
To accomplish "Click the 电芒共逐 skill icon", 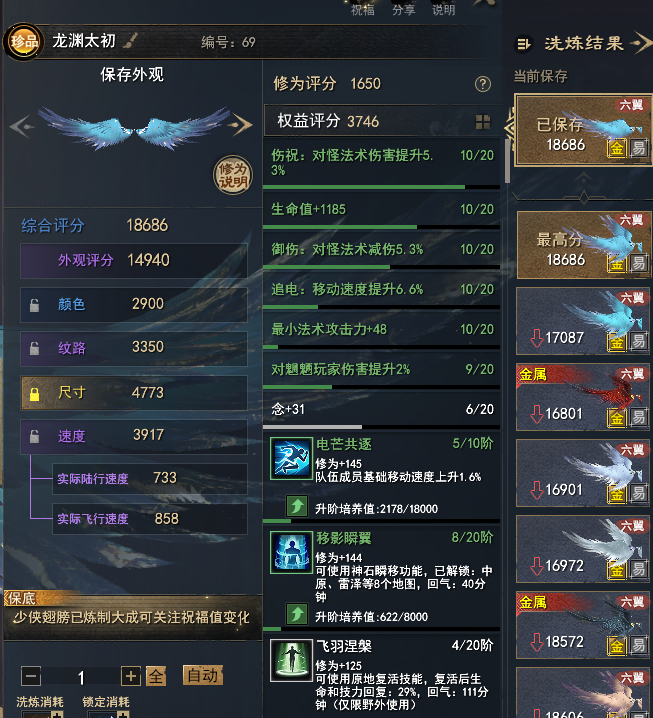I will [x=291, y=458].
